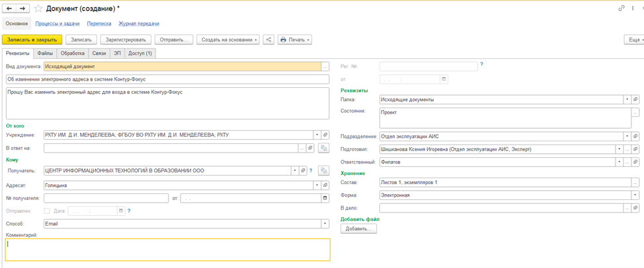Open calendar for № получателя date

coord(325,198)
